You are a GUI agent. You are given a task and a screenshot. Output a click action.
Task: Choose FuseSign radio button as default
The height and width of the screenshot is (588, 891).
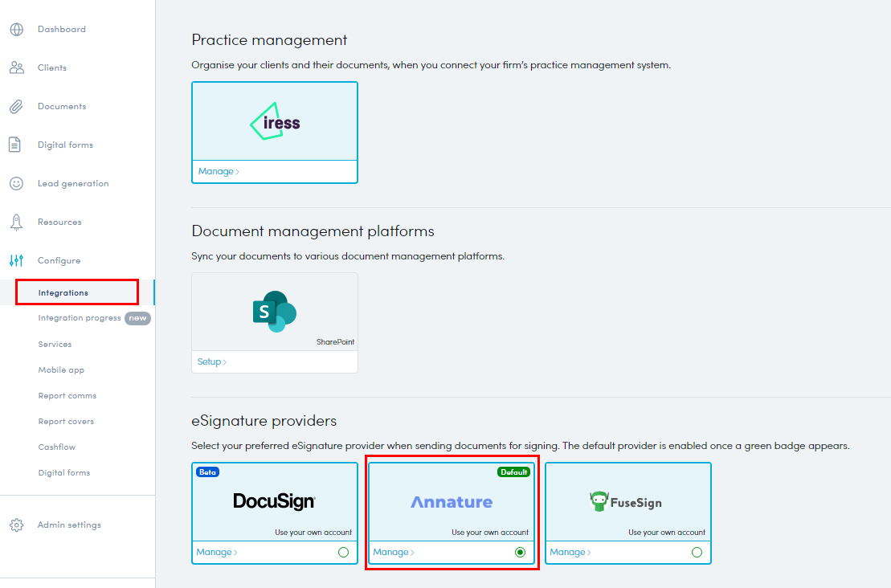[x=697, y=553]
